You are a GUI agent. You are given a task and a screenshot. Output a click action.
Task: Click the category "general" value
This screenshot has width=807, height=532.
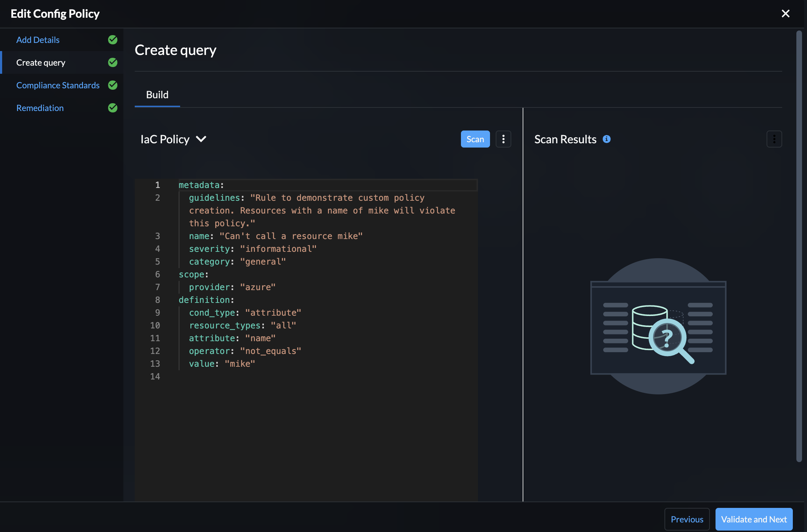coord(263,262)
